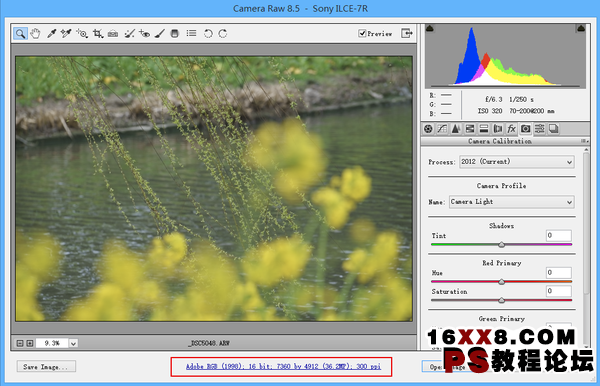Select the Straighten tool
600x386 pixels.
pyautogui.click(x=113, y=34)
